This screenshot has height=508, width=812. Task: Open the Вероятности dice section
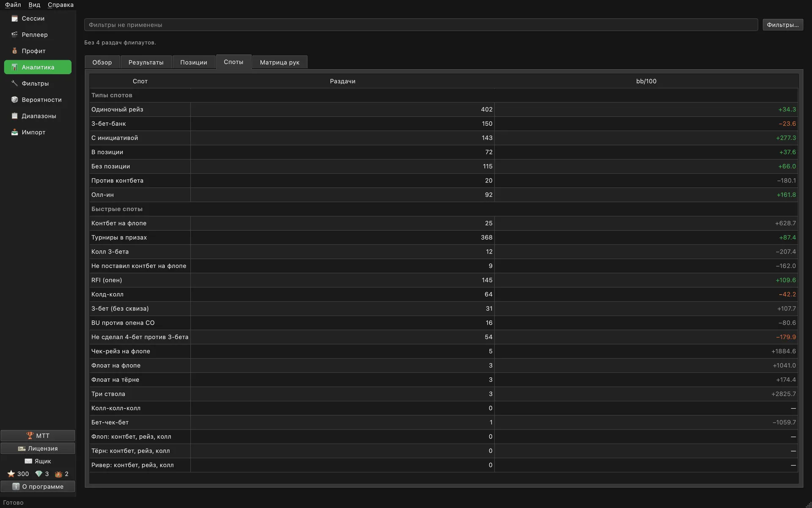38,99
